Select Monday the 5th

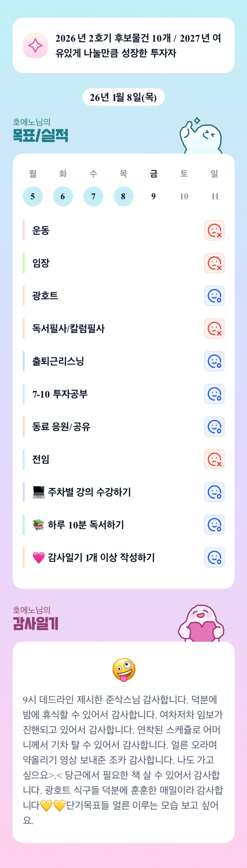33,196
